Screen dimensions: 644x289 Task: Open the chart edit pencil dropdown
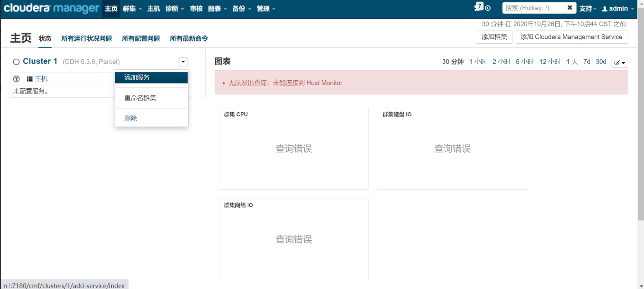click(620, 63)
